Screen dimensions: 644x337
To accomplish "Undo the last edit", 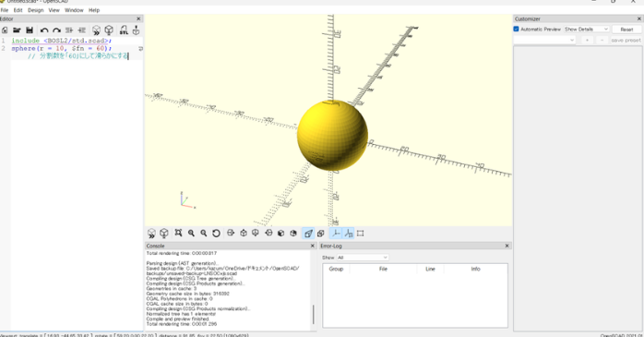I will [44, 30].
